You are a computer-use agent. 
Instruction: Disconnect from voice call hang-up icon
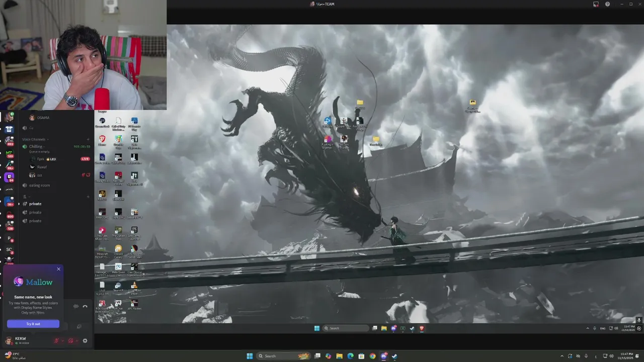coord(85,306)
